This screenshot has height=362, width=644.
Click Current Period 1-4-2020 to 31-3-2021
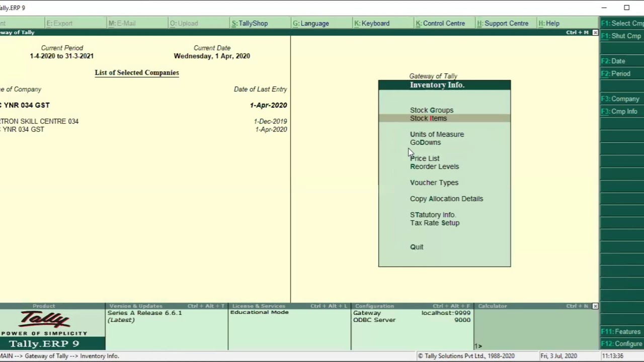(61, 56)
